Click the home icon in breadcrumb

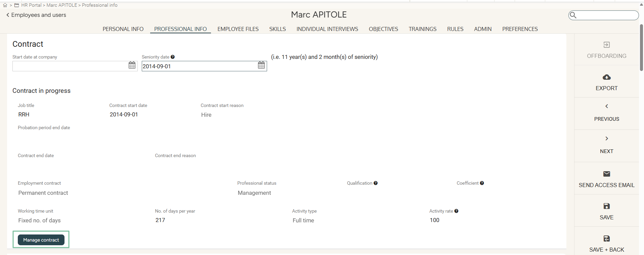coord(5,5)
